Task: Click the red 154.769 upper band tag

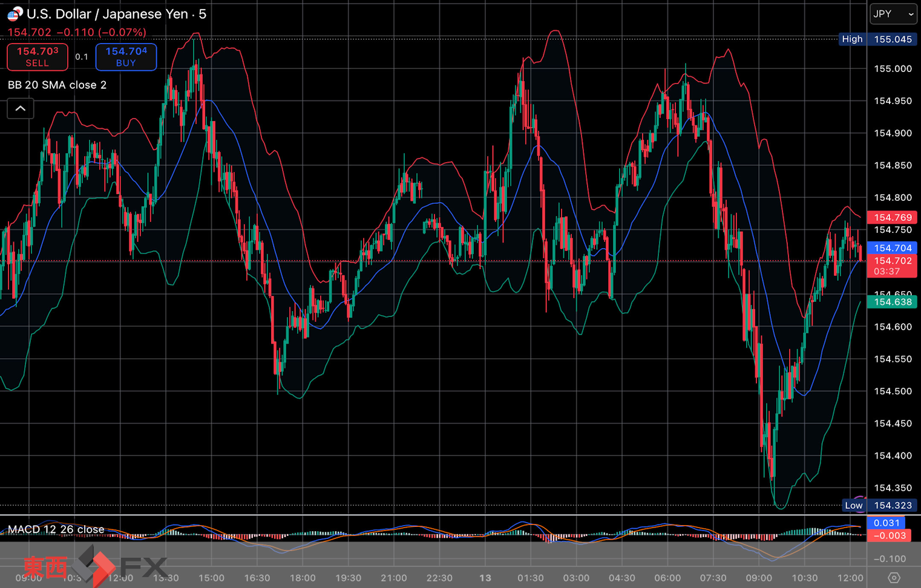Action: (892, 217)
